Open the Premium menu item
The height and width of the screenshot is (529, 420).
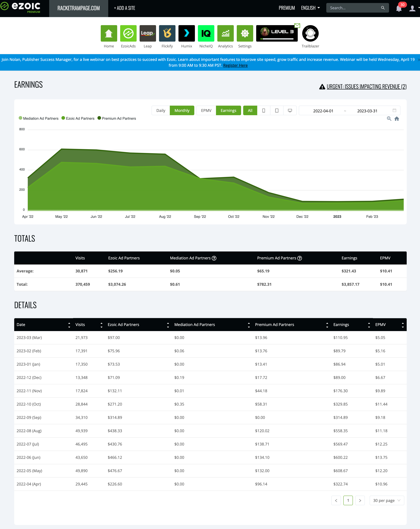[287, 8]
